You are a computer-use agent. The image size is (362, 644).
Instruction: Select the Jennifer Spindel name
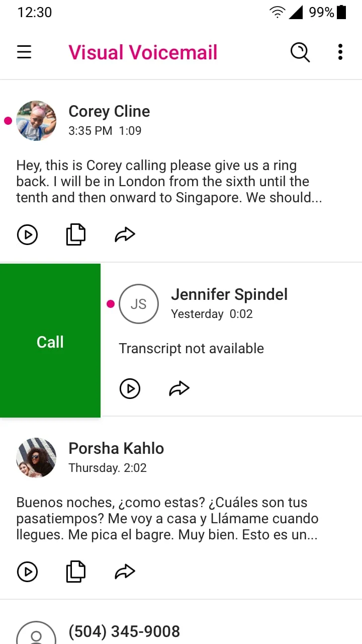(229, 294)
